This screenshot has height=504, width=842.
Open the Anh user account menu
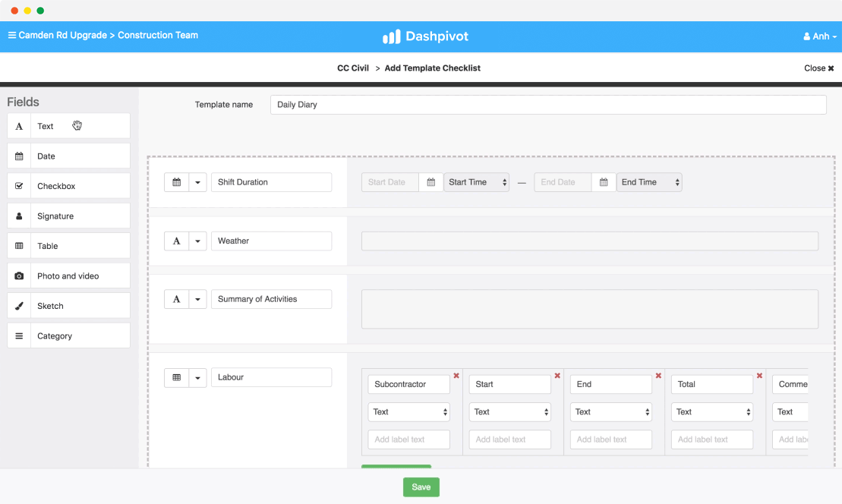point(819,36)
